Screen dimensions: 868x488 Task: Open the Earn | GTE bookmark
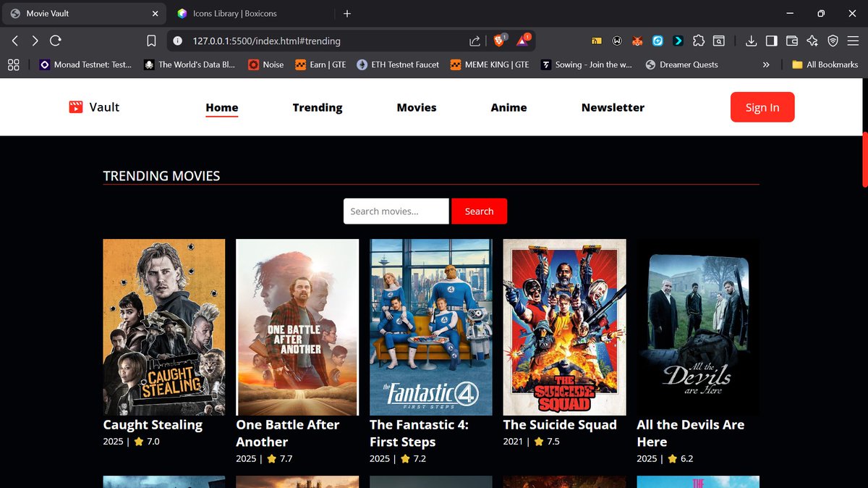pyautogui.click(x=320, y=64)
